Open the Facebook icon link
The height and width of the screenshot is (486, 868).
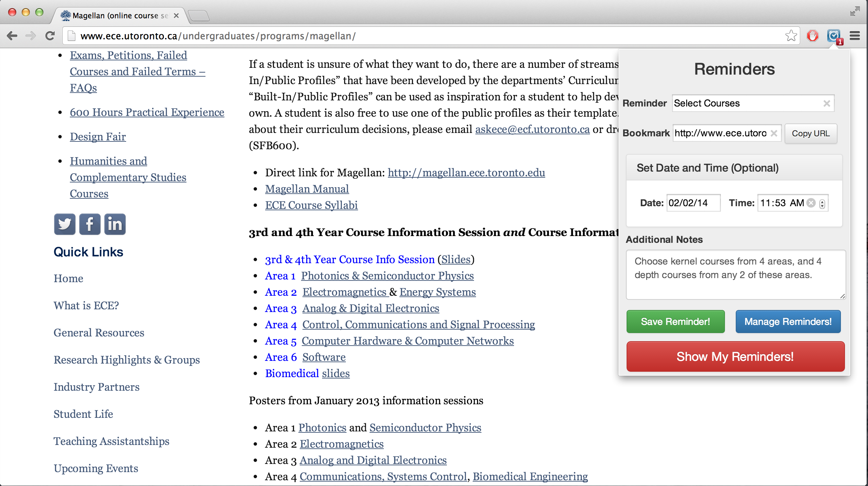[x=90, y=224]
